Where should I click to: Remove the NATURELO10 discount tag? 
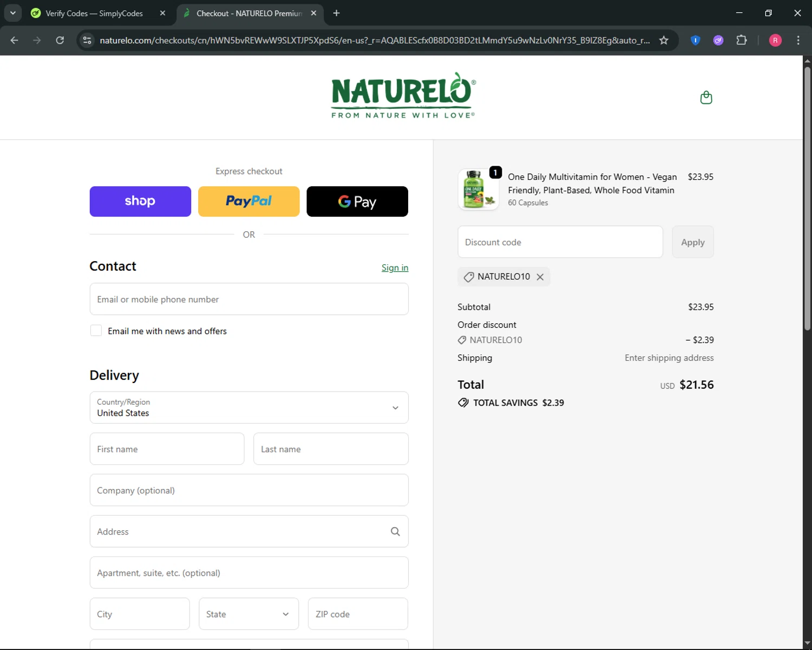(540, 277)
